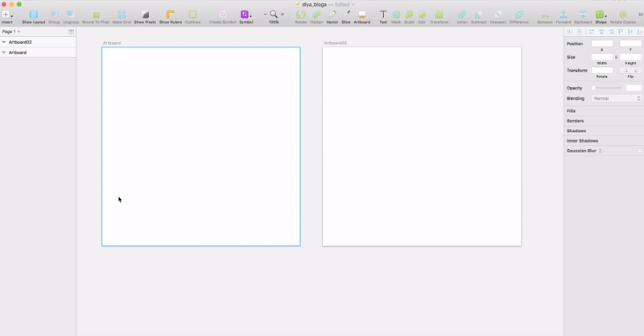Click the zoom in plus button
The width and height of the screenshot is (644, 336).
(283, 15)
